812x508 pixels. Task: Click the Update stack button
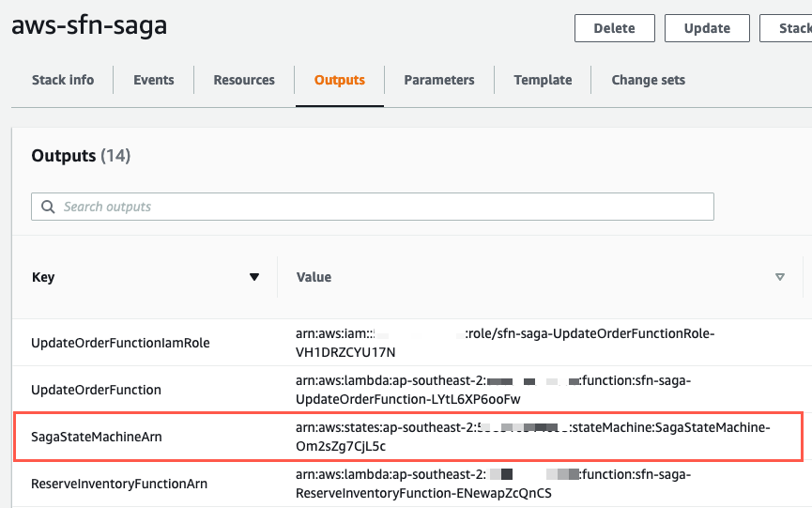pyautogui.click(x=707, y=28)
